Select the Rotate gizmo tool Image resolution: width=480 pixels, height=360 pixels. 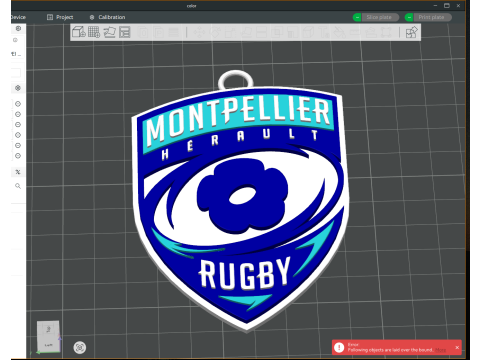coord(215,32)
